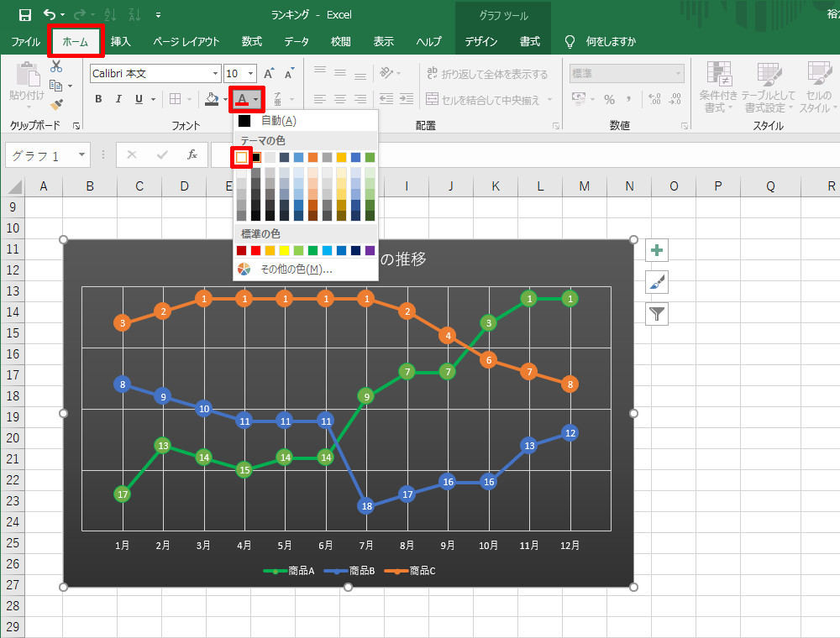Open the ファイル tab
Image resolution: width=840 pixels, height=638 pixels.
[x=26, y=41]
